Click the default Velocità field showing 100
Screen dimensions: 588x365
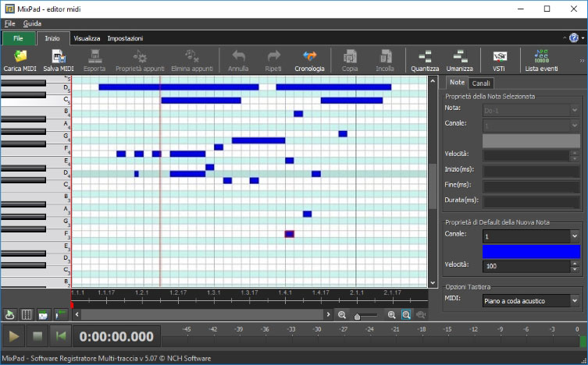tap(526, 266)
